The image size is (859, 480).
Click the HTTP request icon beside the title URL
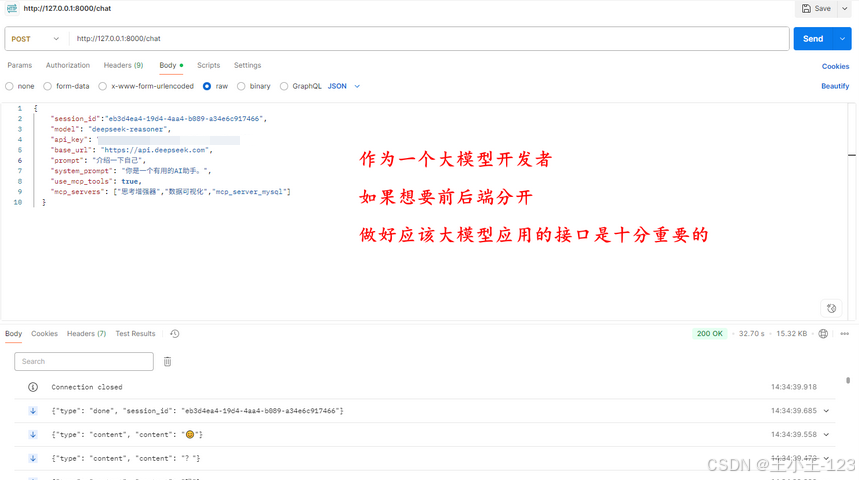[12, 8]
